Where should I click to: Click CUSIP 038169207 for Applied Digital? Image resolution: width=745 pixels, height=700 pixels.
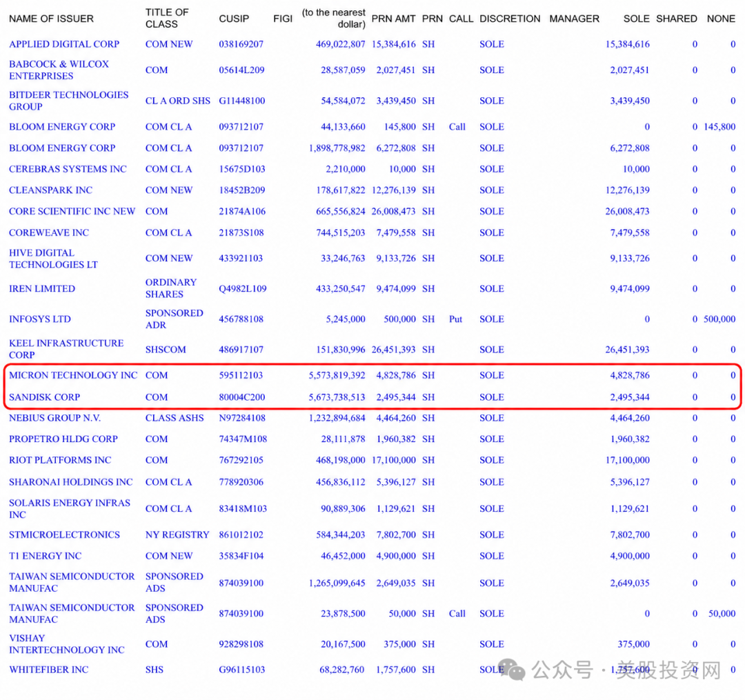click(x=241, y=44)
